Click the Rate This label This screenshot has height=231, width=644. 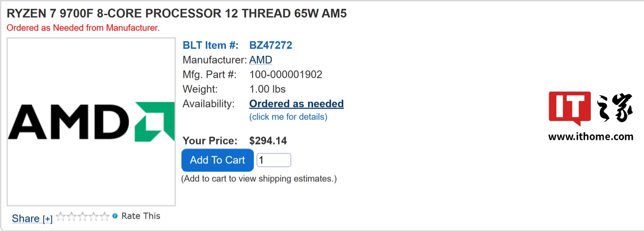click(x=140, y=216)
